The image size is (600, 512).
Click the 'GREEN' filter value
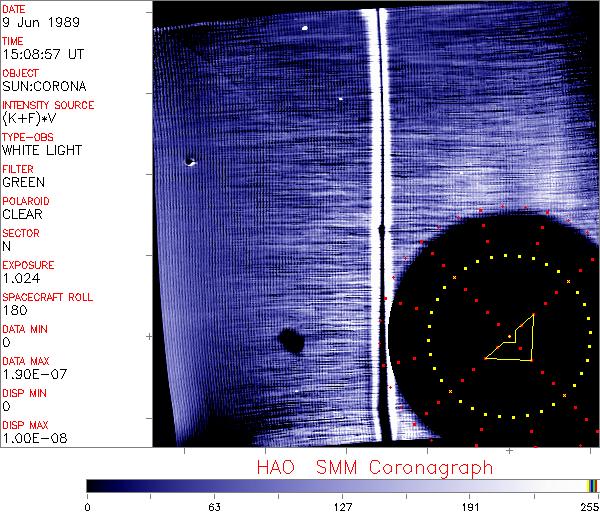[23, 182]
